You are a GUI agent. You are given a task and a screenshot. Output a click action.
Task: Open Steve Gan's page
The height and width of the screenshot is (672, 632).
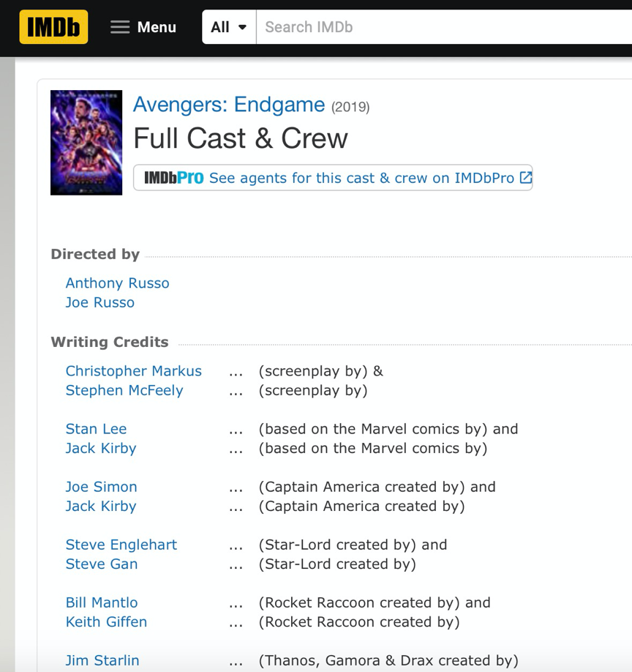coord(101,564)
